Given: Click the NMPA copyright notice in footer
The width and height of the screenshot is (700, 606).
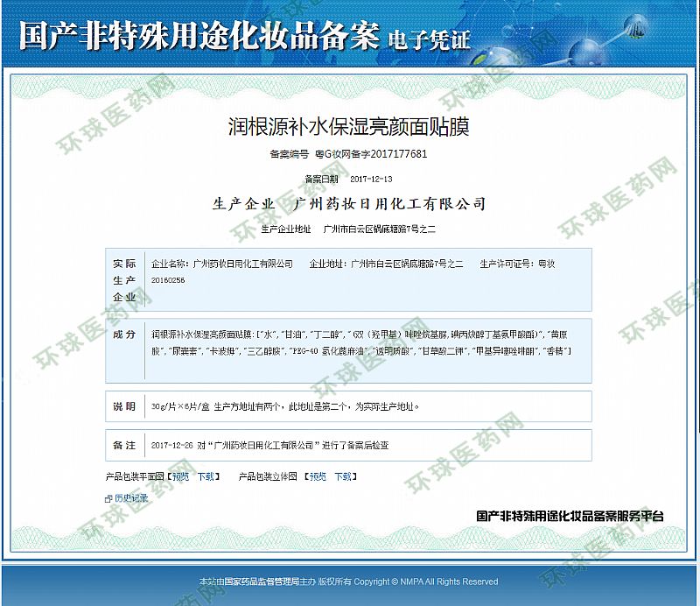Looking at the screenshot, I should tap(348, 581).
